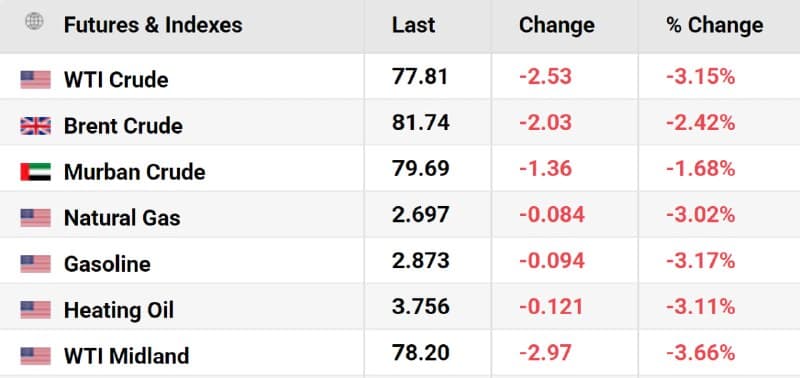Open the WTI Midland link

coord(126,356)
